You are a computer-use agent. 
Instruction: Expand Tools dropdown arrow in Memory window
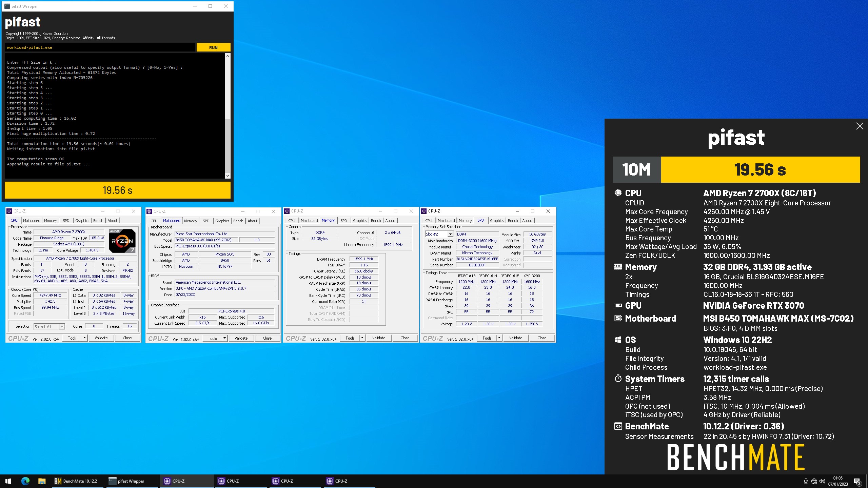coord(362,338)
